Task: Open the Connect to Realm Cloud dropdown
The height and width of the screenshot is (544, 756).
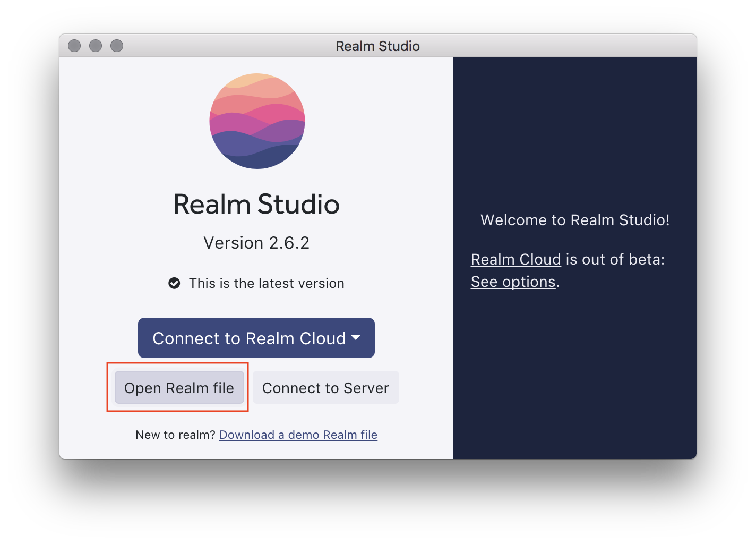Action: [256, 338]
